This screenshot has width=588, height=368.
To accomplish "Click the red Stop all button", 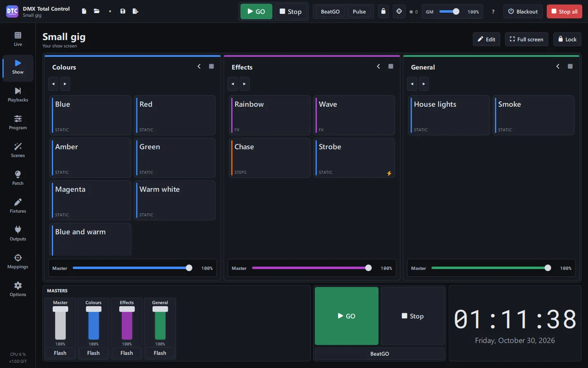I will point(564,11).
